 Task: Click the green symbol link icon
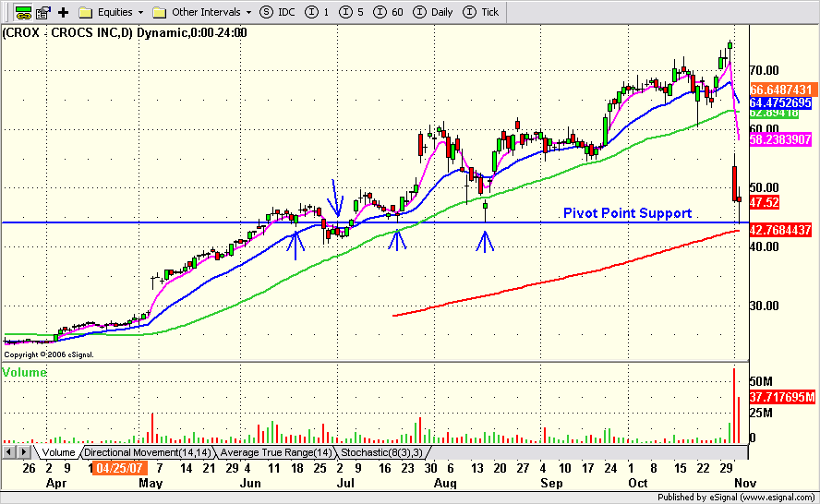(x=23, y=12)
